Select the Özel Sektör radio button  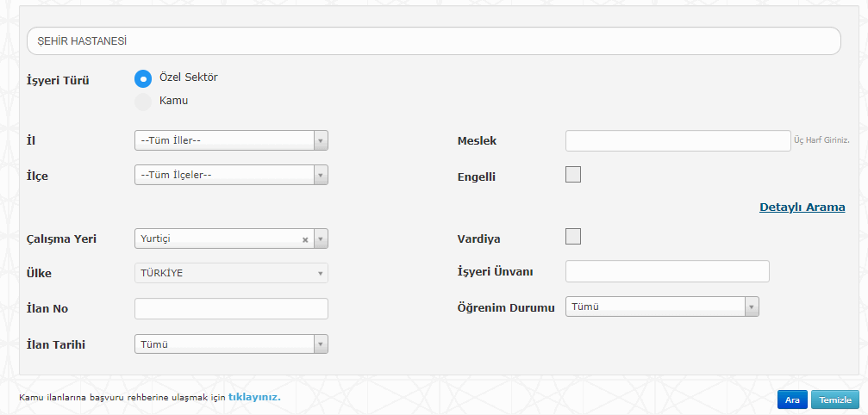143,79
